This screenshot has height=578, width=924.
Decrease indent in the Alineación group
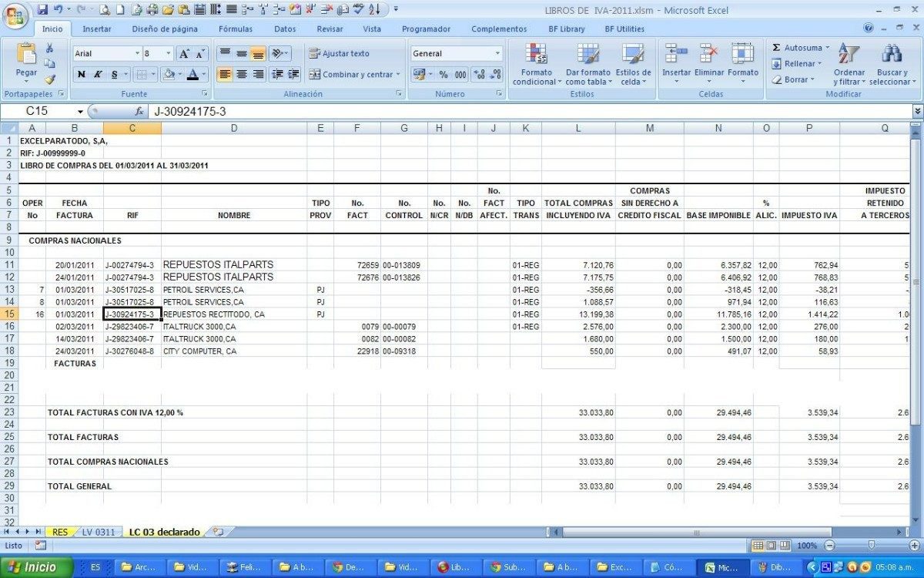point(277,75)
